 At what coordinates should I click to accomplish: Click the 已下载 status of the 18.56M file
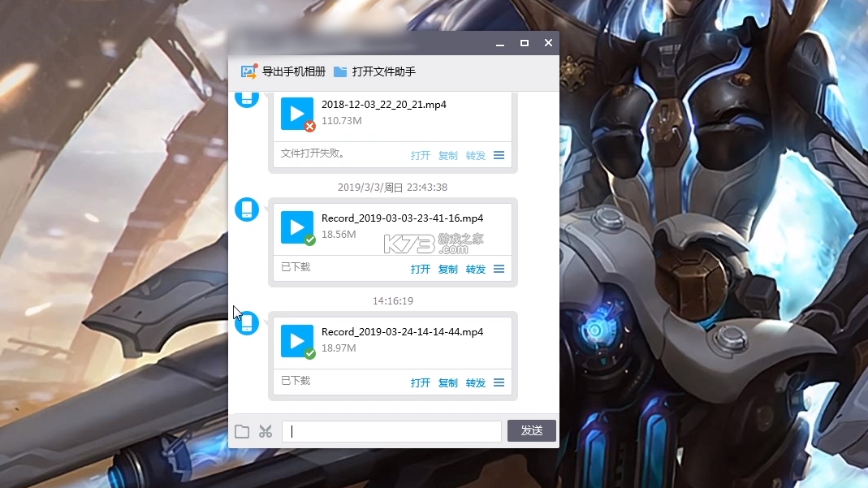[296, 267]
